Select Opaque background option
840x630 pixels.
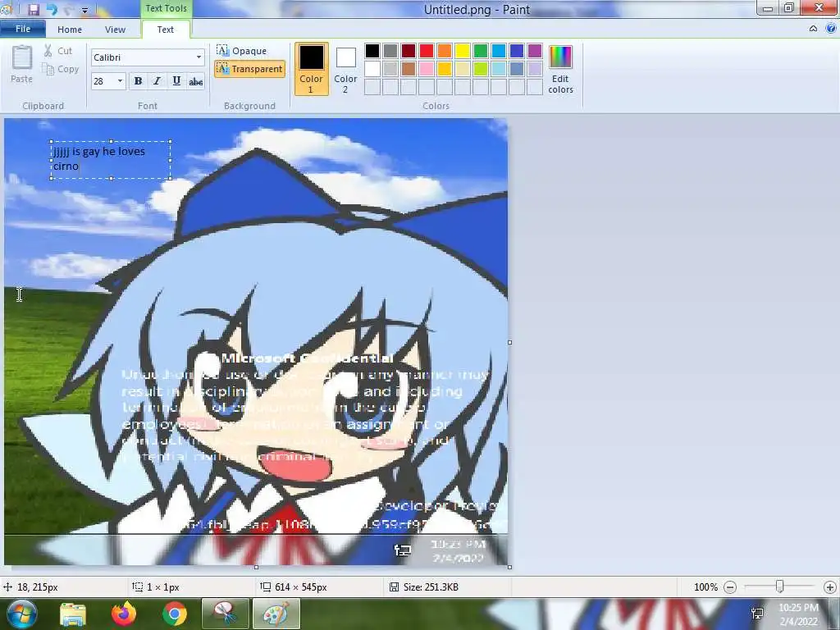coord(242,51)
